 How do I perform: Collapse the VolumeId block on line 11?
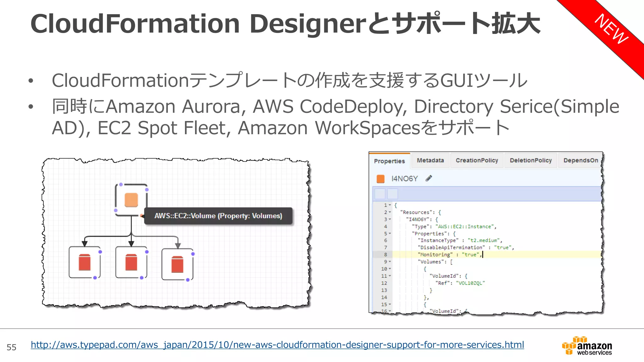click(x=390, y=276)
